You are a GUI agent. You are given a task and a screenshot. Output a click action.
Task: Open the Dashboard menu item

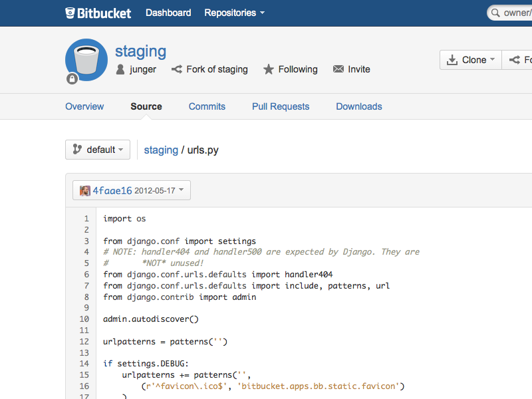click(x=168, y=13)
